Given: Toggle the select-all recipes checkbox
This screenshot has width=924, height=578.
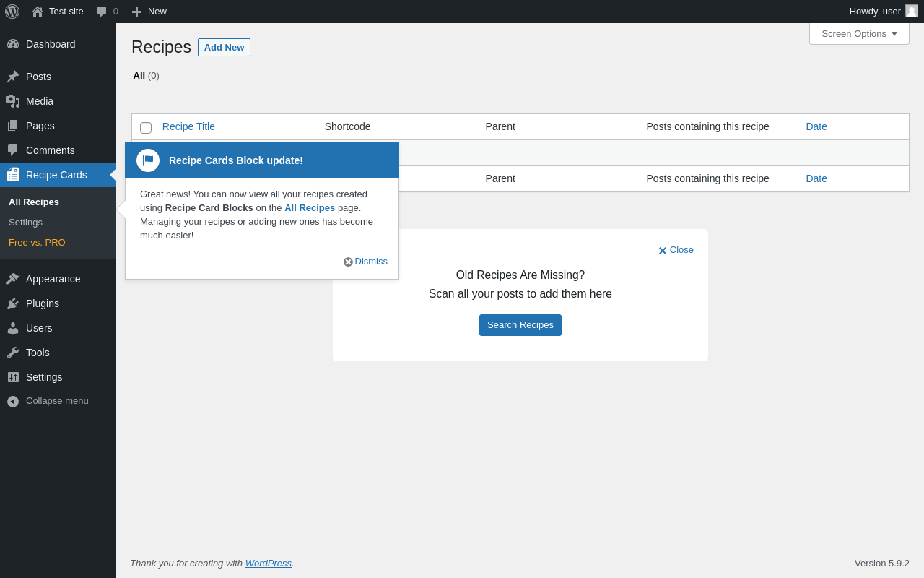Looking at the screenshot, I should point(146,128).
